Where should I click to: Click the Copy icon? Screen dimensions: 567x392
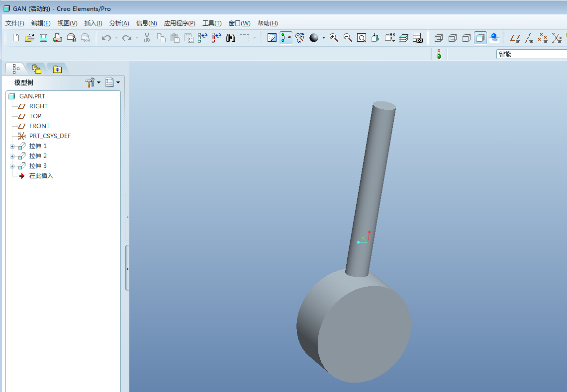pyautogui.click(x=161, y=38)
